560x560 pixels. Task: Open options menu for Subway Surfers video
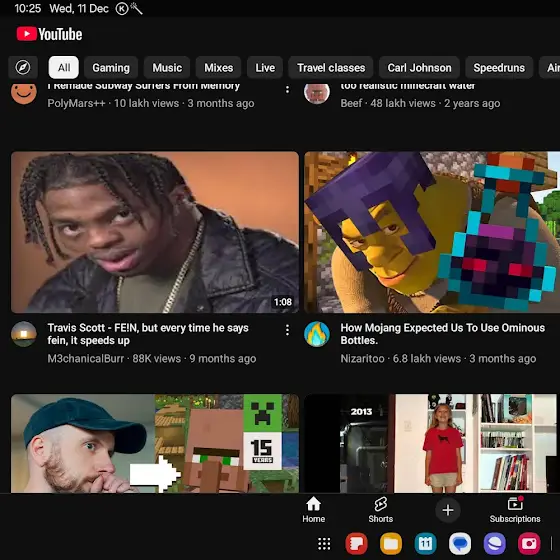[x=287, y=90]
